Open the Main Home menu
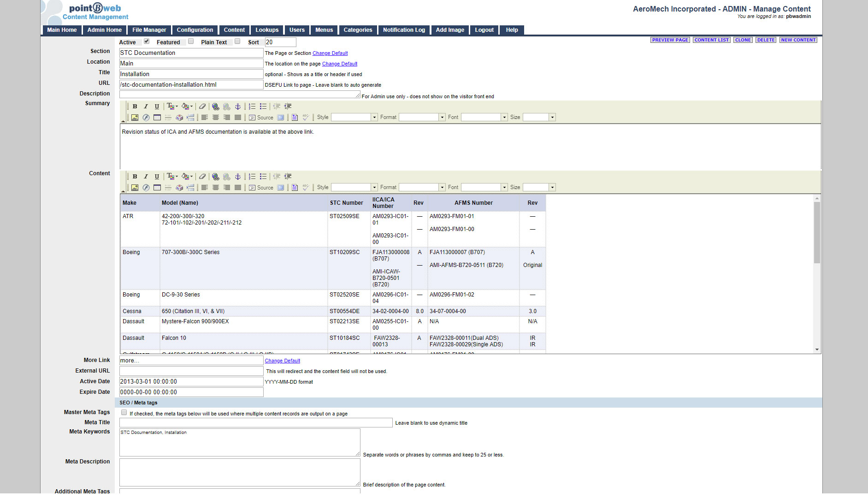 62,30
